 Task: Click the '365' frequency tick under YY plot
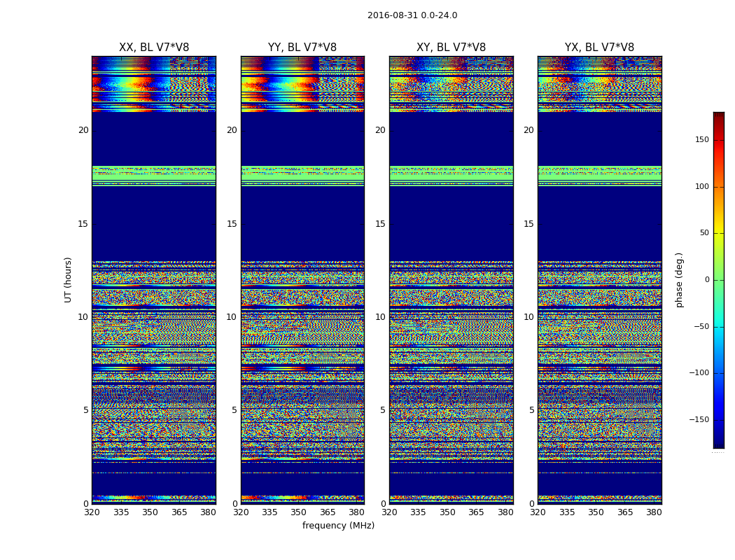pyautogui.click(x=328, y=512)
